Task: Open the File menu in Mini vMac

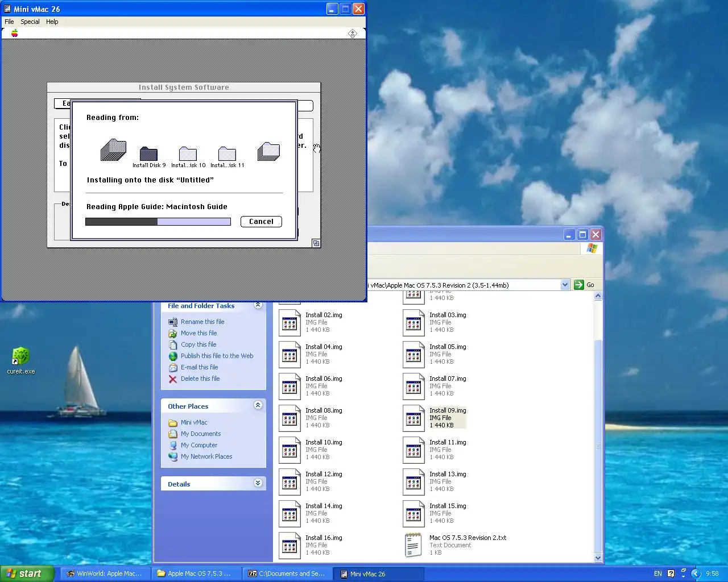Action: tap(9, 22)
